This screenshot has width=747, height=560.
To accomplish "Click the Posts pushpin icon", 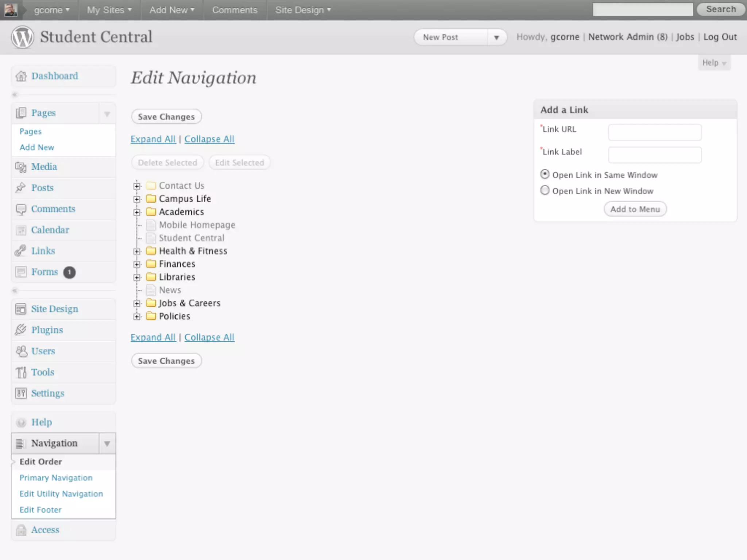I will (x=21, y=188).
